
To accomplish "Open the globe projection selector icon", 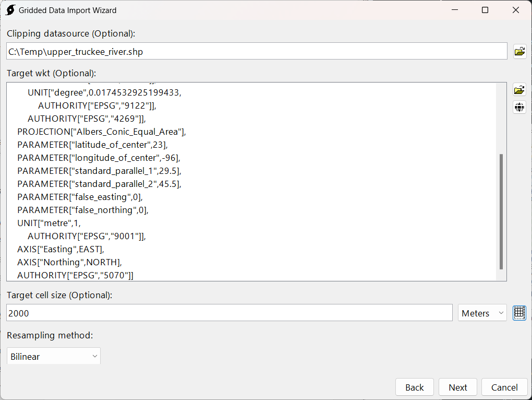I will point(519,107).
